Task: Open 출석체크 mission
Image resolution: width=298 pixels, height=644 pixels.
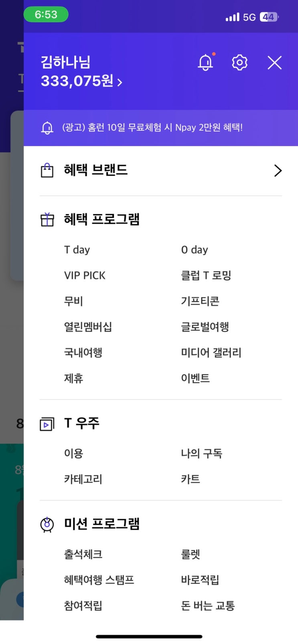Action: [83, 554]
